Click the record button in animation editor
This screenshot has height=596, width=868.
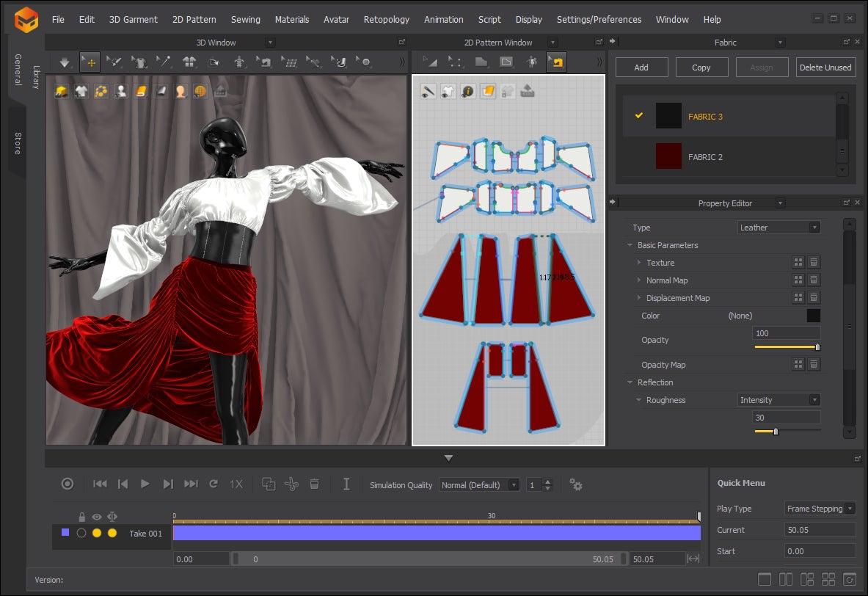68,484
